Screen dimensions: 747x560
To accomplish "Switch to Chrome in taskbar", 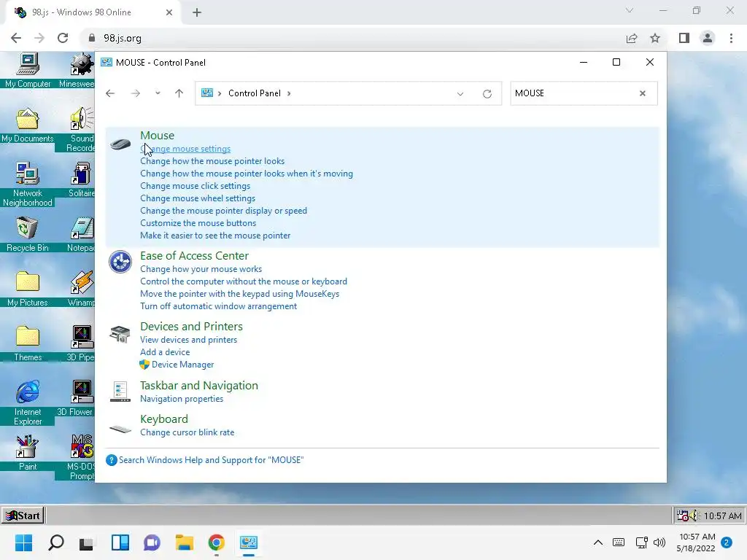I will point(216,542).
